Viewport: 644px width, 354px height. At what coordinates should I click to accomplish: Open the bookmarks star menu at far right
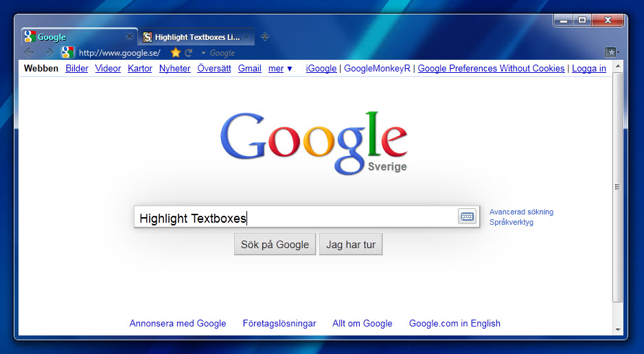pyautogui.click(x=612, y=52)
